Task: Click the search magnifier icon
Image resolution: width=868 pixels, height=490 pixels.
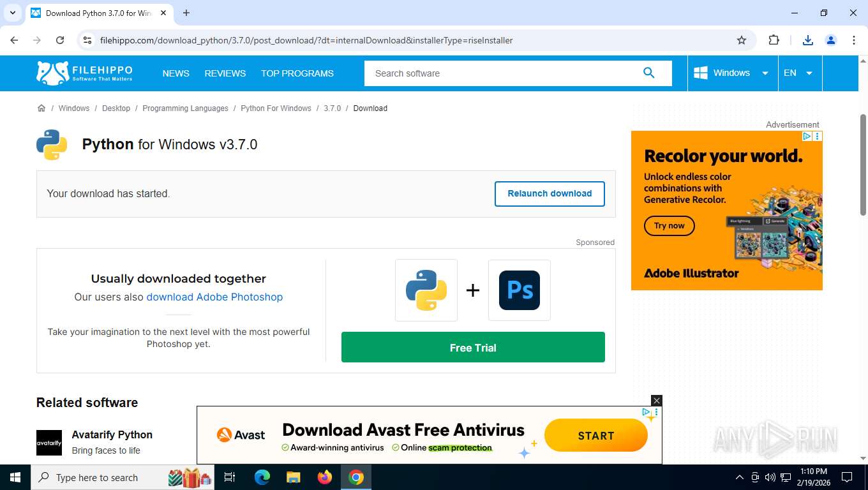Action: 649,73
